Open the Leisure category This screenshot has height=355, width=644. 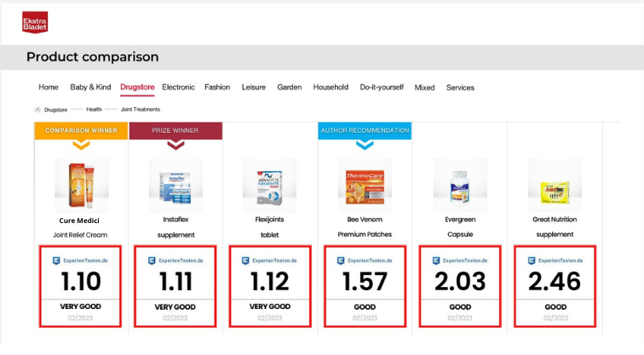(x=253, y=87)
